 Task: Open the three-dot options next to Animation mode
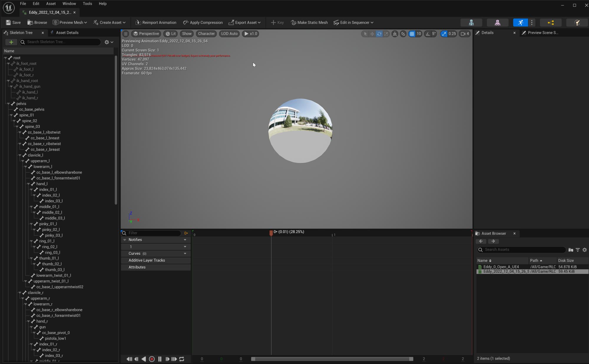(x=532, y=23)
